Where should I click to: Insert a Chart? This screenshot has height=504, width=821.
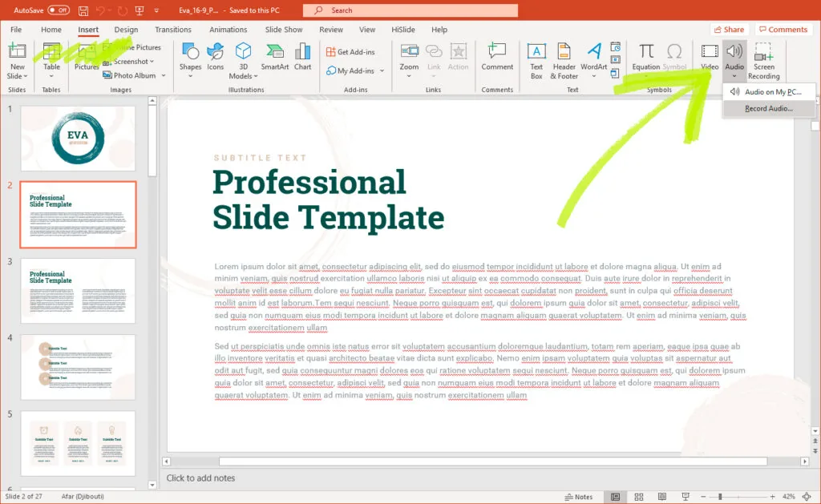[x=302, y=57]
